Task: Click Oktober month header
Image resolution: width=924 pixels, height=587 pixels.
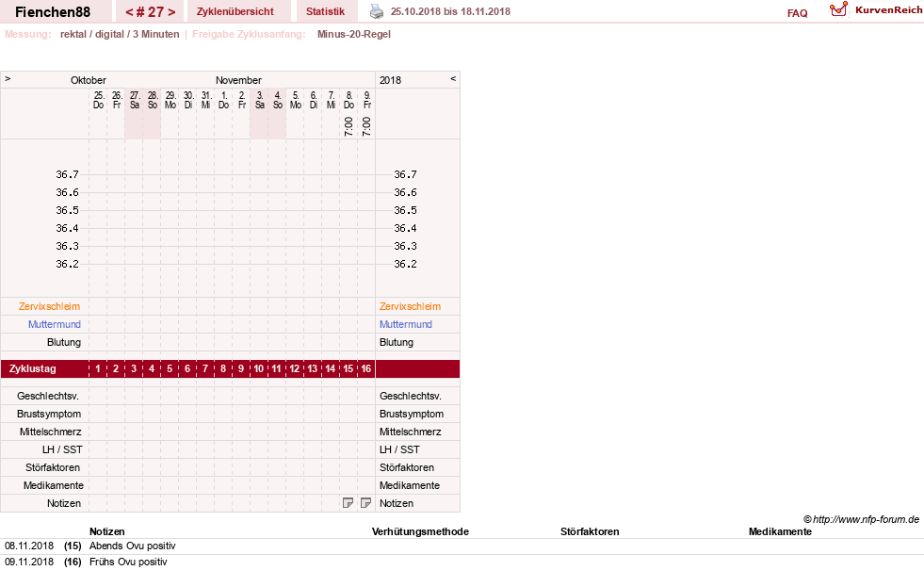Action: [89, 80]
